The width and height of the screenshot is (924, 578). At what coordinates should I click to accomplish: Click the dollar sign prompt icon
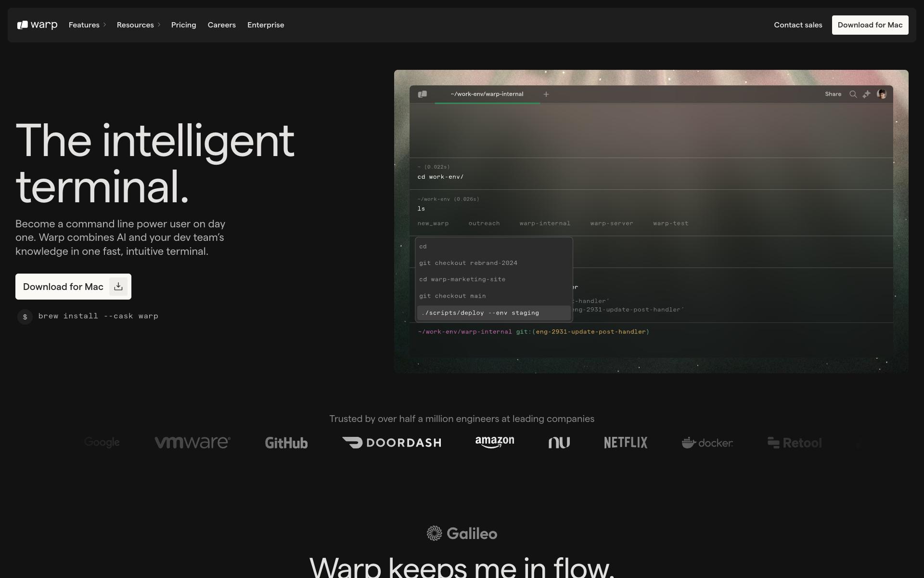(x=25, y=317)
